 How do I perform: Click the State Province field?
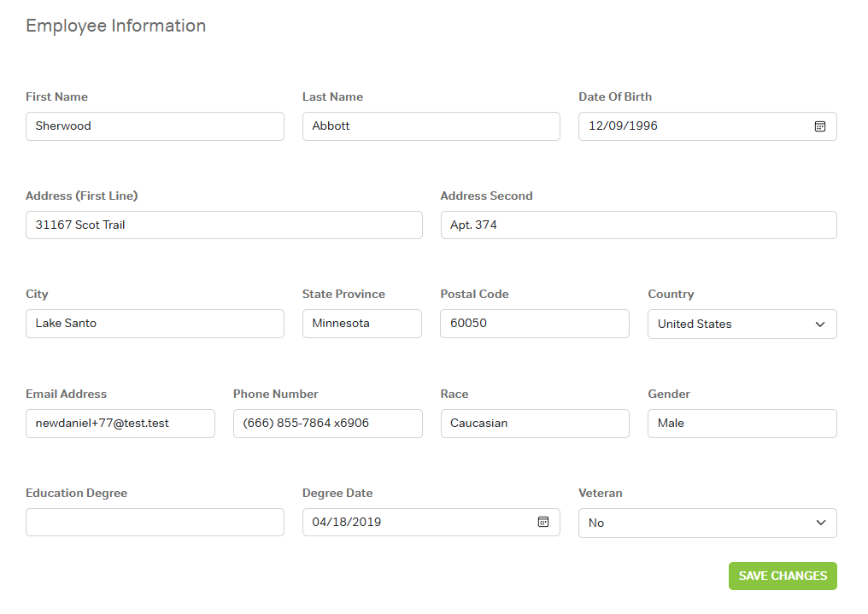tap(361, 324)
